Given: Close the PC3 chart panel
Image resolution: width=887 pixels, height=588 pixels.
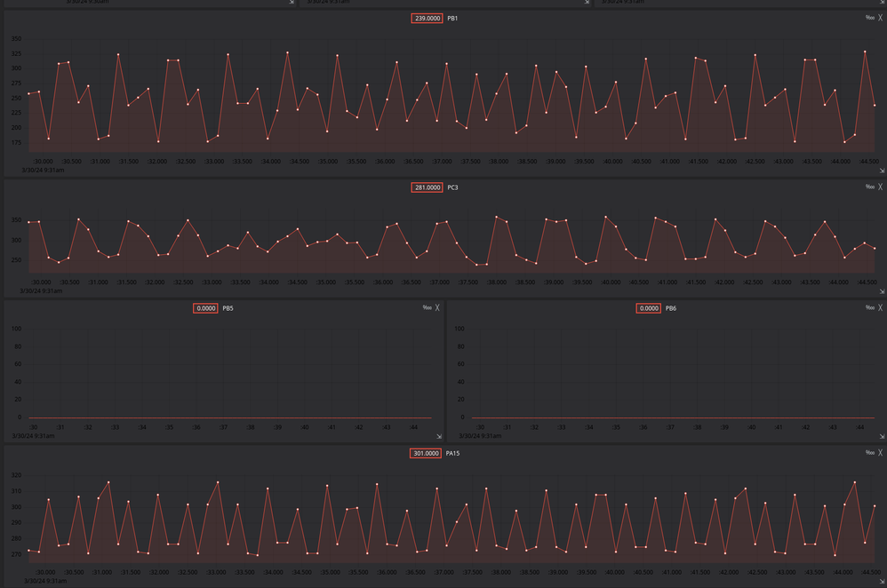Looking at the screenshot, I should [880, 187].
